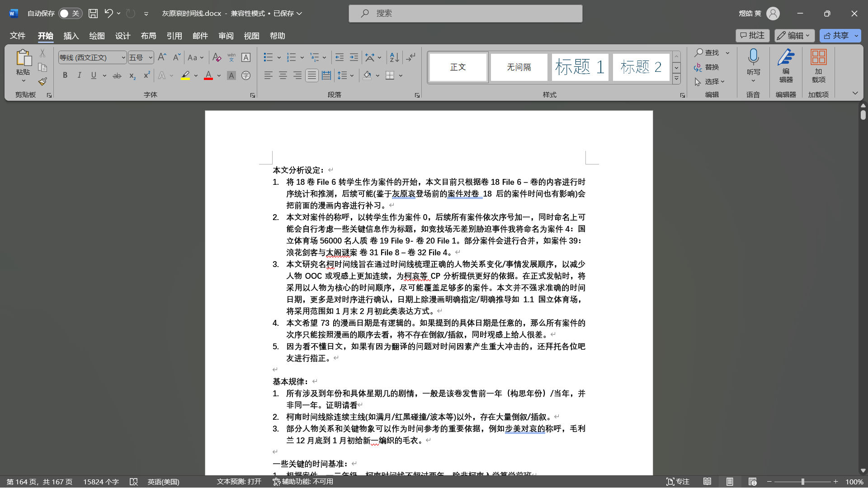Expand the styles gallery more arrow
The image size is (868, 488).
676,79
